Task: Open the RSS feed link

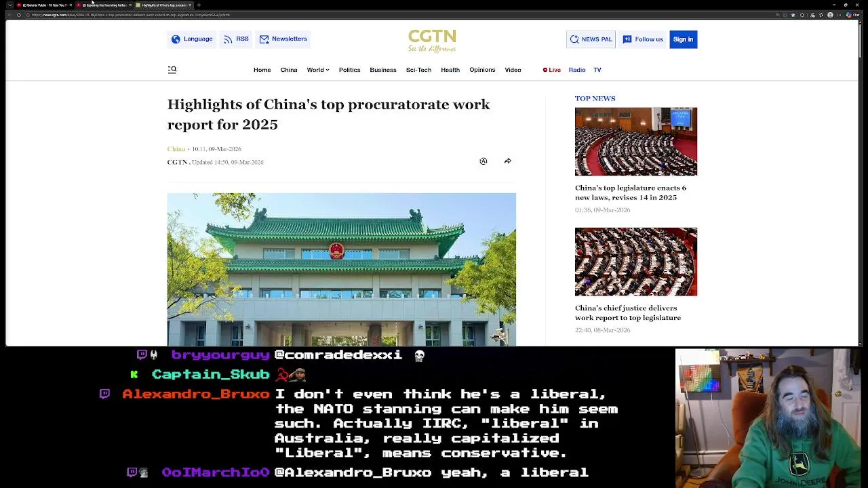Action: point(236,39)
